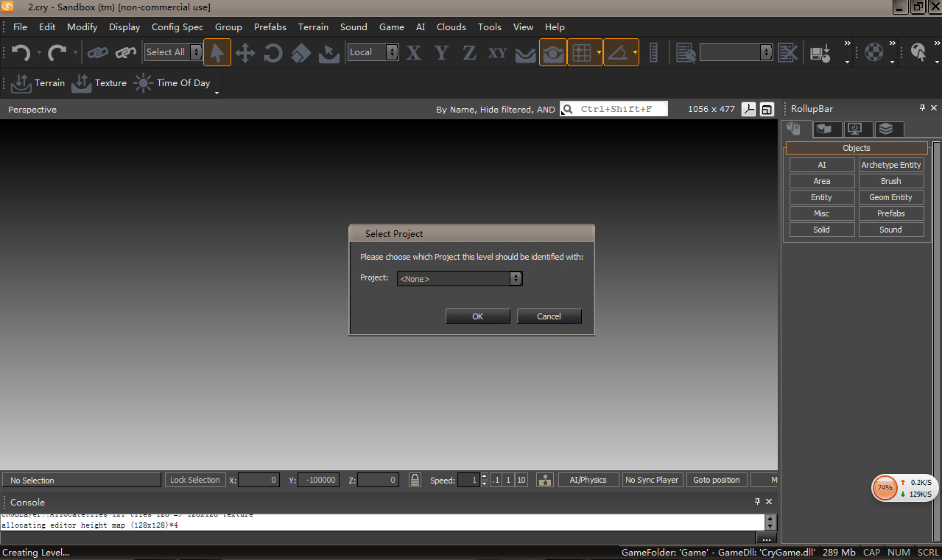Toggle the No Sync Player button
Viewport: 942px width, 560px height.
tap(652, 480)
